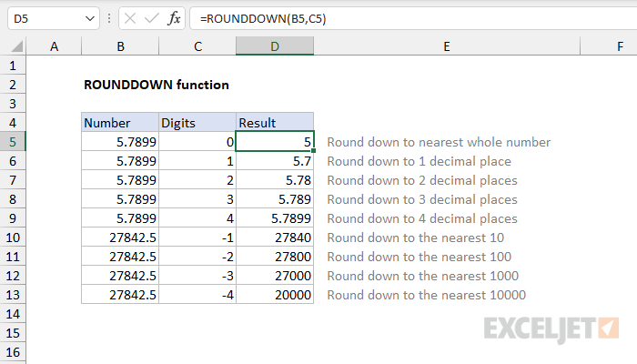Viewport: 637px width, 364px height.
Task: Select row 6 header
Action: pos(13,161)
